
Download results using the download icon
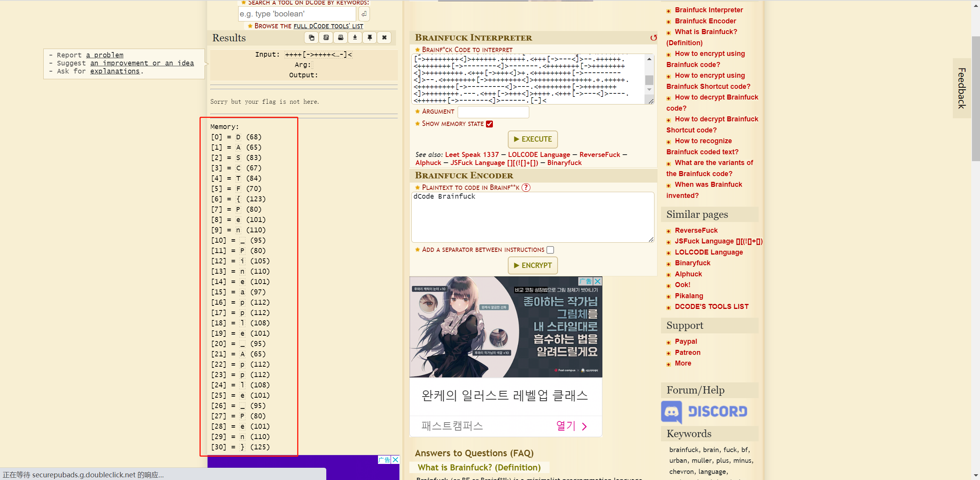tap(355, 38)
